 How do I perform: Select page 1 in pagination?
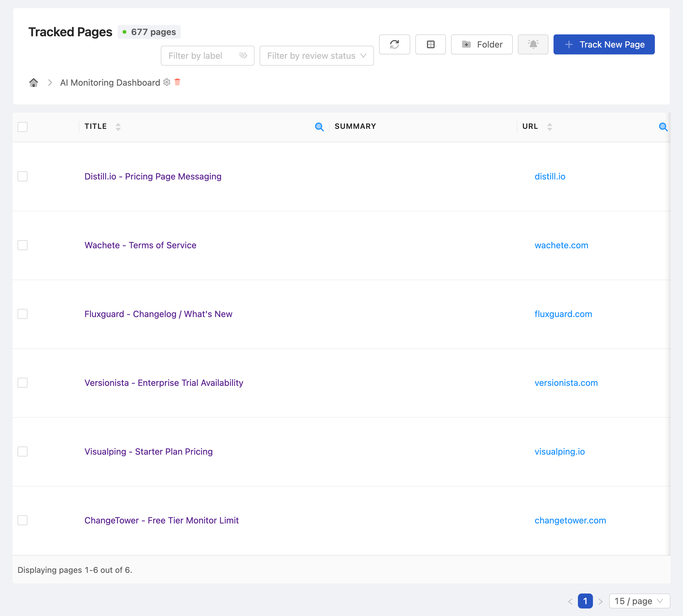pyautogui.click(x=585, y=601)
